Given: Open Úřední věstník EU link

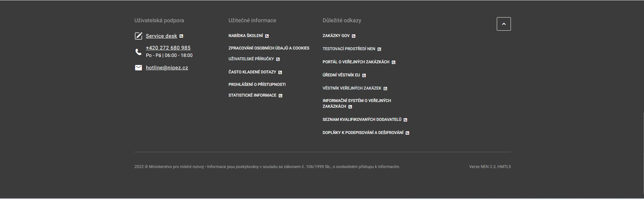Looking at the screenshot, I should (341, 75).
